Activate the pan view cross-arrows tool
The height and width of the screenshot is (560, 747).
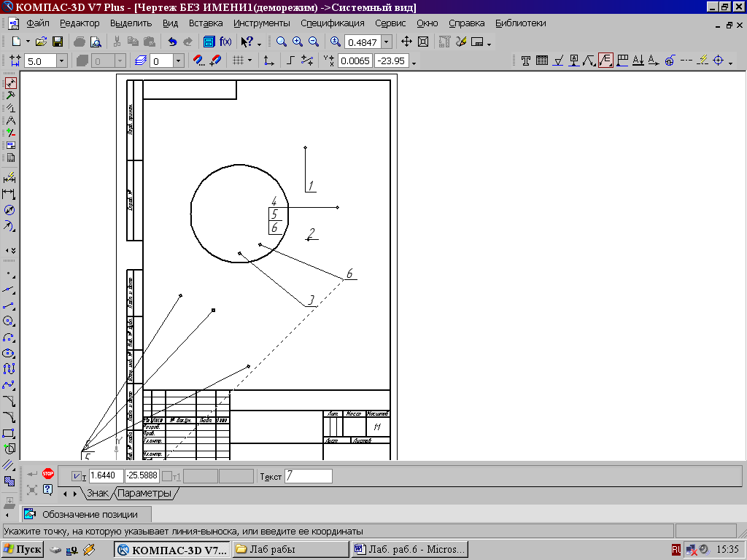tap(406, 42)
